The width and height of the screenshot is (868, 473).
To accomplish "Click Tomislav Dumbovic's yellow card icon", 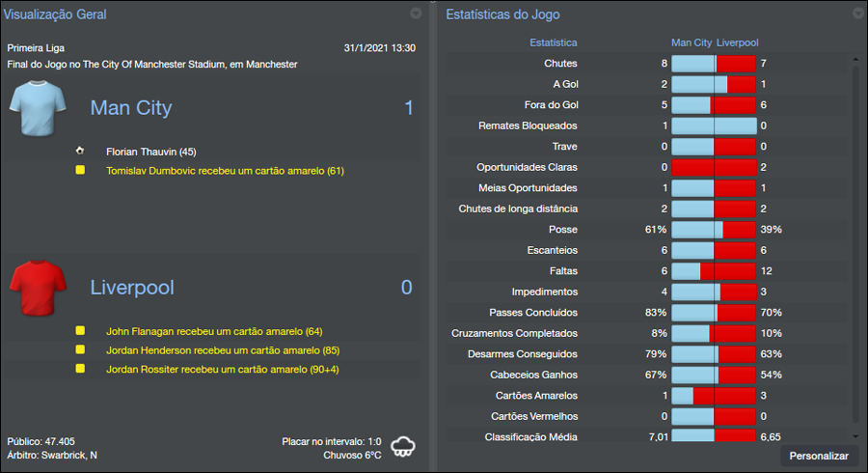I will (x=80, y=171).
